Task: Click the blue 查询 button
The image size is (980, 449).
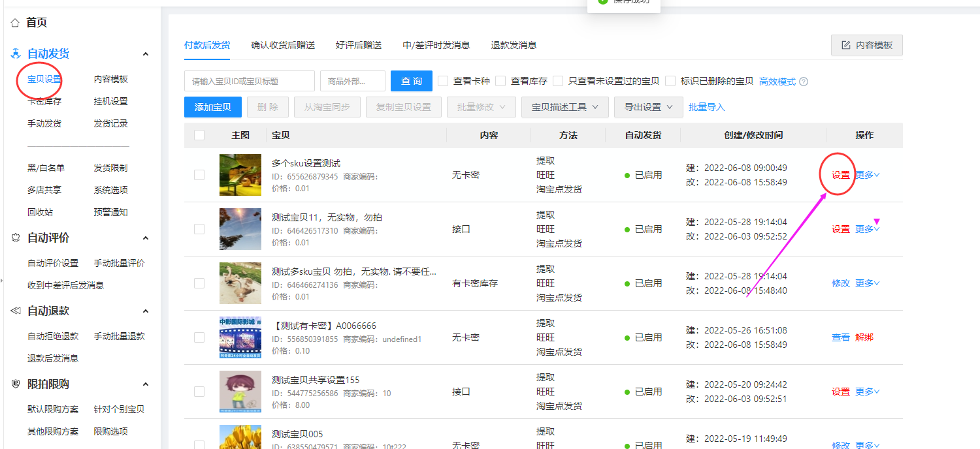Action: click(412, 81)
